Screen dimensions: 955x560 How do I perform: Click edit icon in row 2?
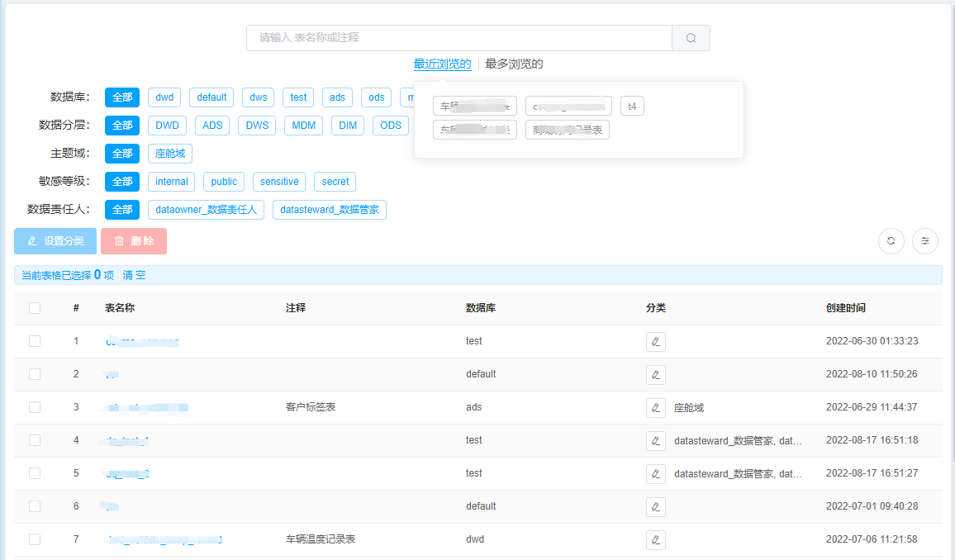coord(655,375)
